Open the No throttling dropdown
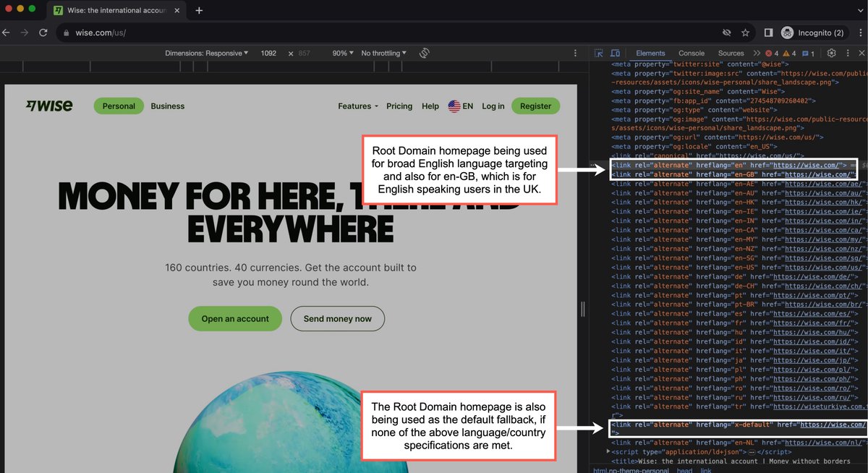The width and height of the screenshot is (868, 473). [x=383, y=53]
